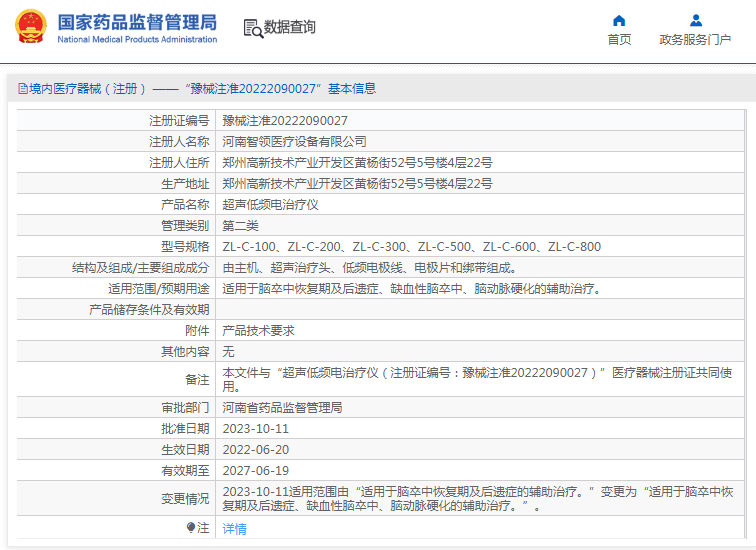
Task: Click effective date 2022-06-20
Action: (256, 450)
